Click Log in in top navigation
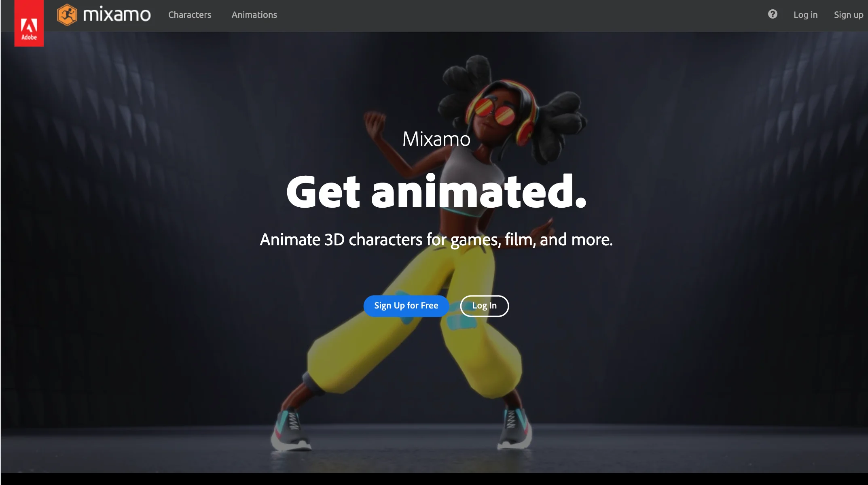The height and width of the screenshot is (485, 868). pyautogui.click(x=805, y=15)
